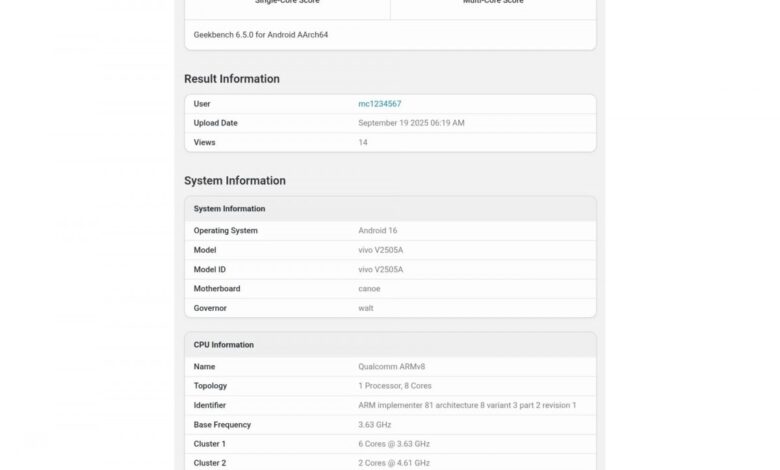Click the Model ID row label

tap(211, 270)
